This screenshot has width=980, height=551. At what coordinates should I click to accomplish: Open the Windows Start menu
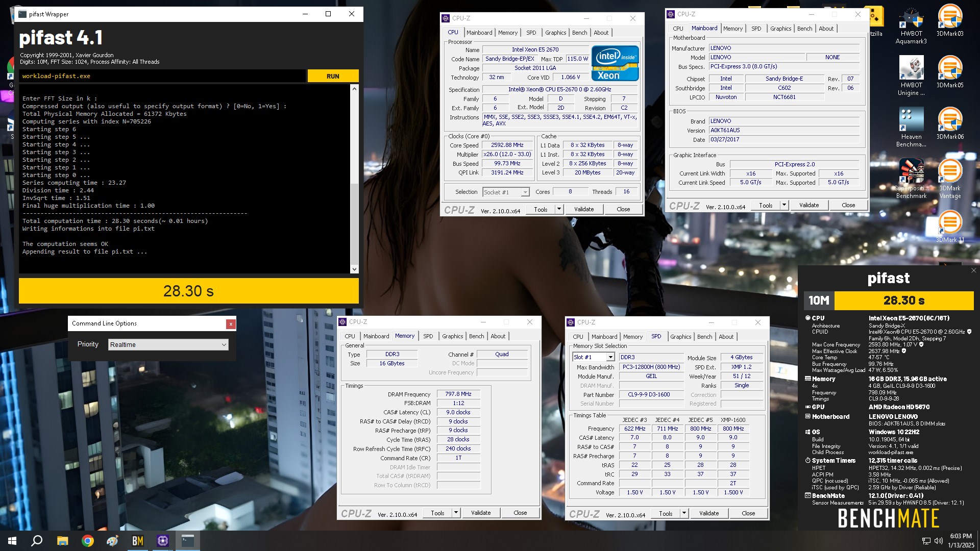12,541
